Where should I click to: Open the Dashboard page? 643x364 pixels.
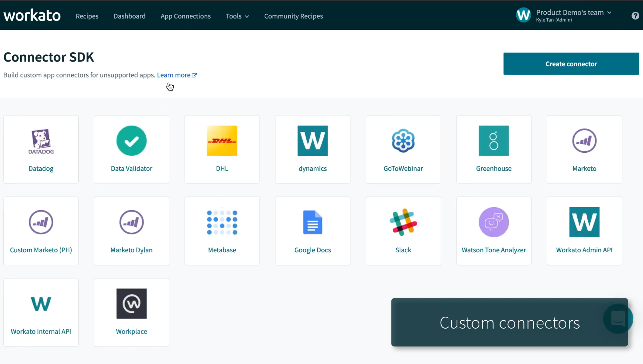pyautogui.click(x=129, y=16)
